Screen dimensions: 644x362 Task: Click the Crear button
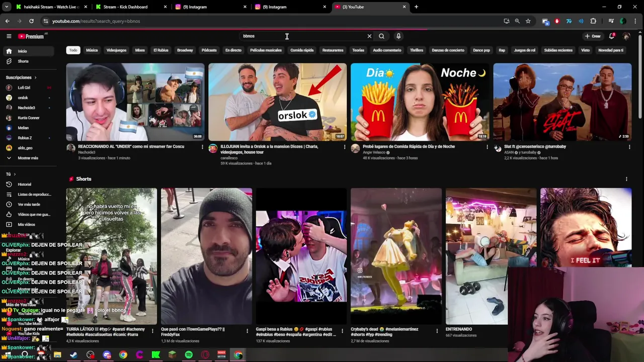click(x=593, y=36)
